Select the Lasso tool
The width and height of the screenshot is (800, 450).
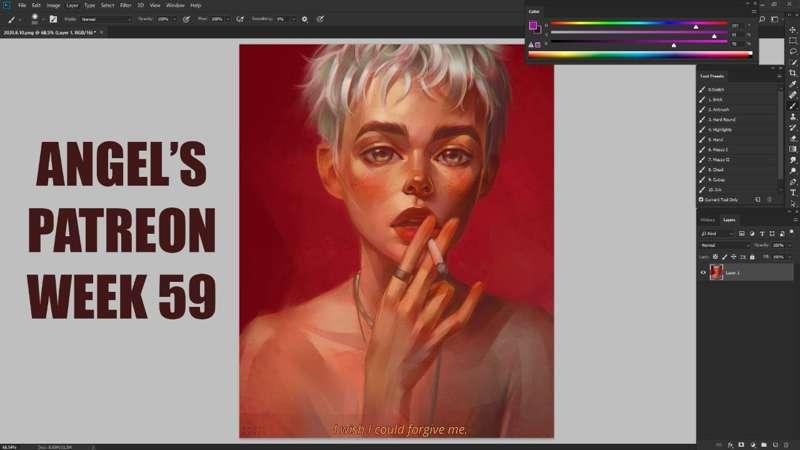pyautogui.click(x=792, y=51)
